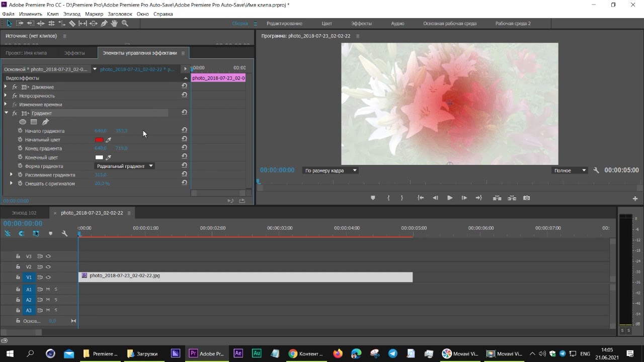Open the Форма градиента dropdown
The image size is (644, 362).
(124, 166)
